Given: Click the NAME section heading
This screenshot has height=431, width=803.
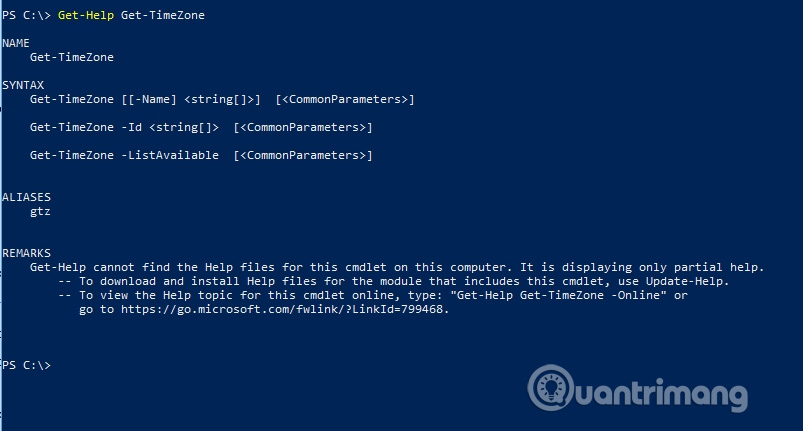Looking at the screenshot, I should click(16, 43).
